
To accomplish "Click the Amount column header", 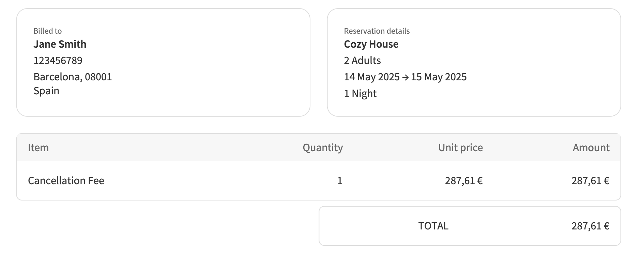I will (591, 147).
